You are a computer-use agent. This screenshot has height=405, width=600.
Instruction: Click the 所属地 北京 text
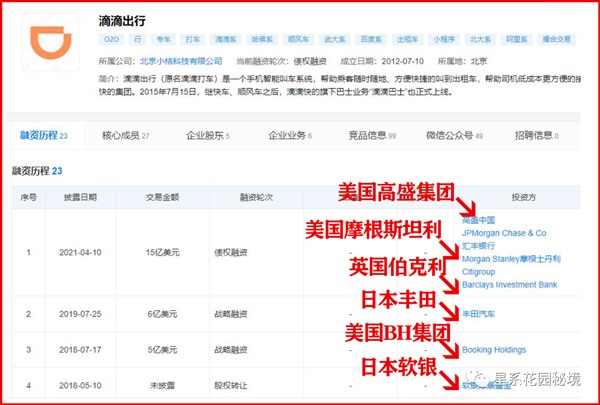click(462, 61)
